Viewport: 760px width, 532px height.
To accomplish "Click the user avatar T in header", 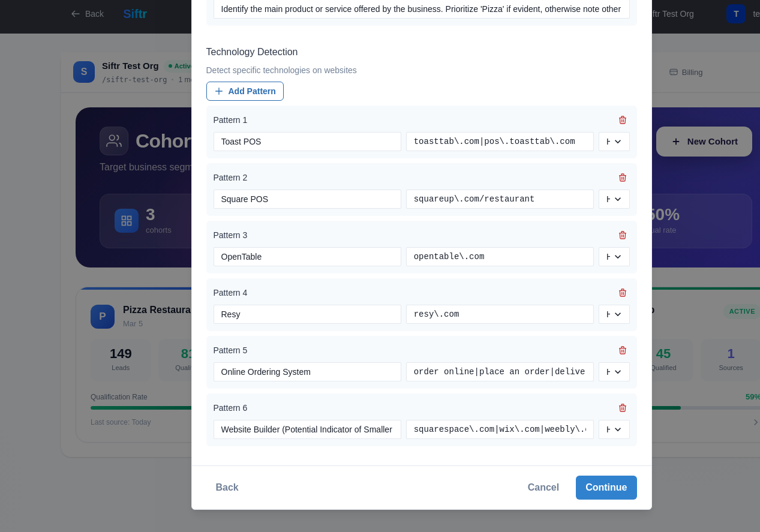I will coord(736,14).
